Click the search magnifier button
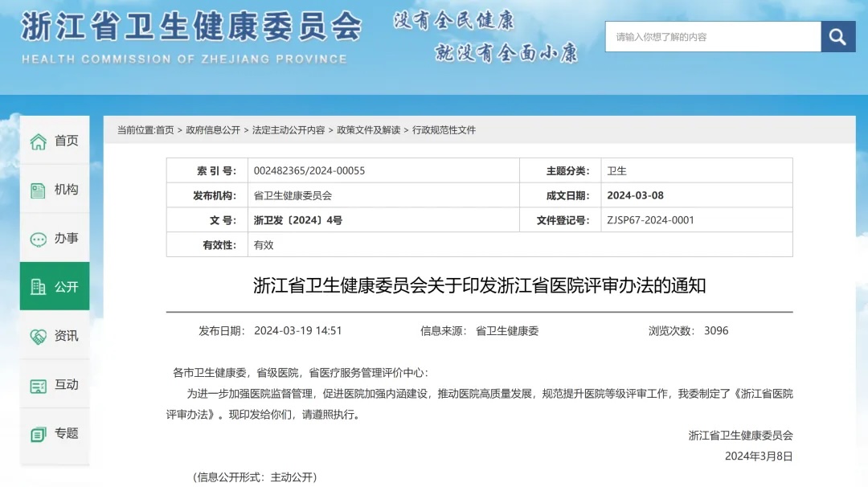This screenshot has width=868, height=487. pyautogui.click(x=837, y=37)
